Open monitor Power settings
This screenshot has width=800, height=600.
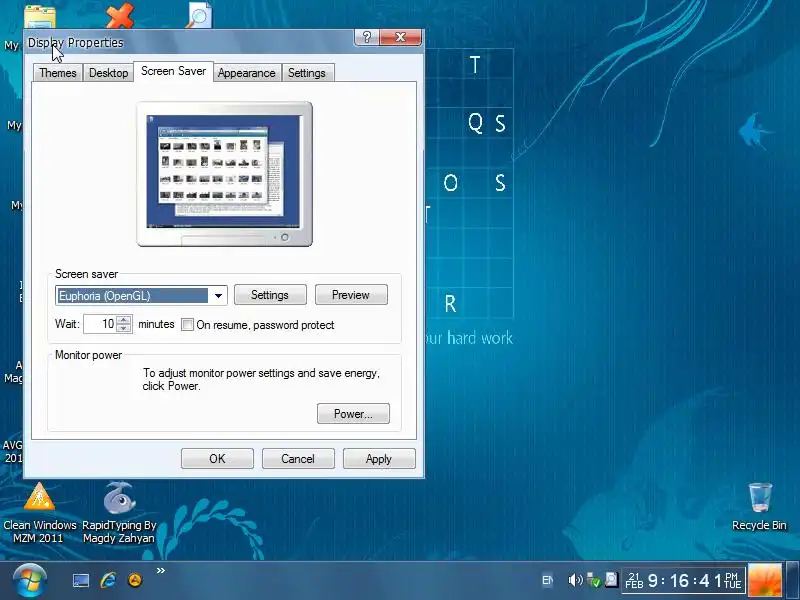tap(353, 414)
